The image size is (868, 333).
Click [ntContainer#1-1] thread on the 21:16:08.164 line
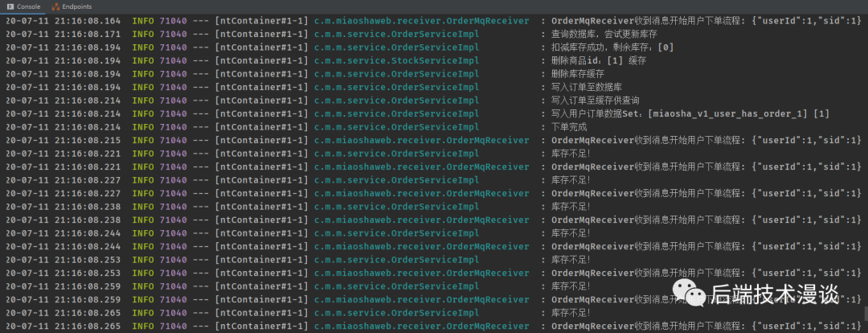tap(262, 21)
